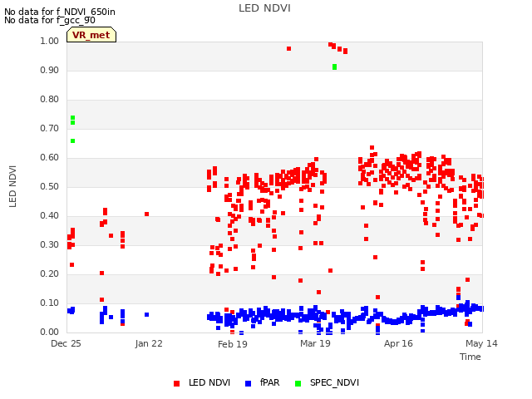
Task: Click the 0.80 y-axis tick label
Action: pos(50,100)
